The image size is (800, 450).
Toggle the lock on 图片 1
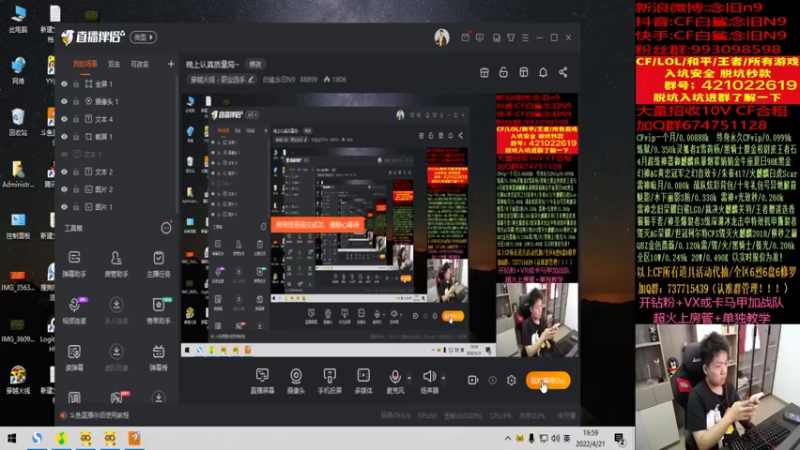tap(76, 207)
